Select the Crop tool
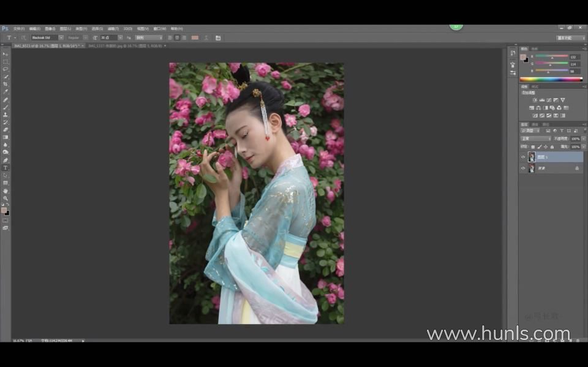This screenshot has height=367, width=588. 6,84
